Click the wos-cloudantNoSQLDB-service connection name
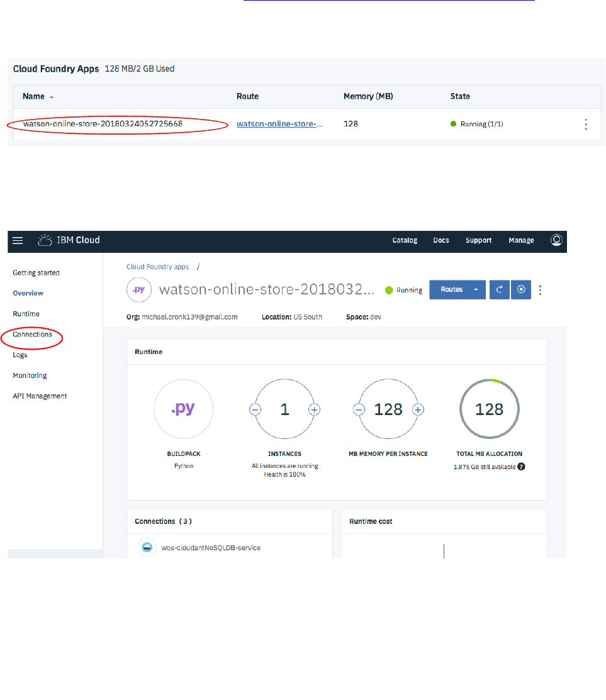The height and width of the screenshot is (700, 606). (x=211, y=548)
